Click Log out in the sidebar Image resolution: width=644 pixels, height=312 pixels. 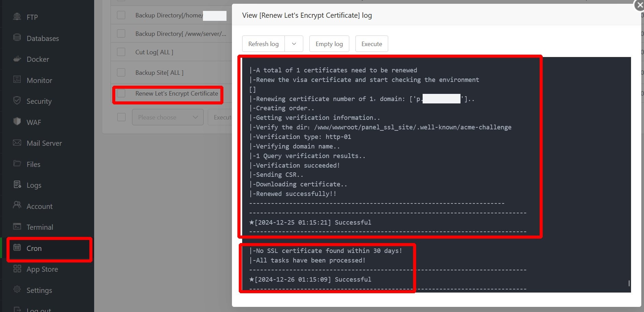coord(39,309)
